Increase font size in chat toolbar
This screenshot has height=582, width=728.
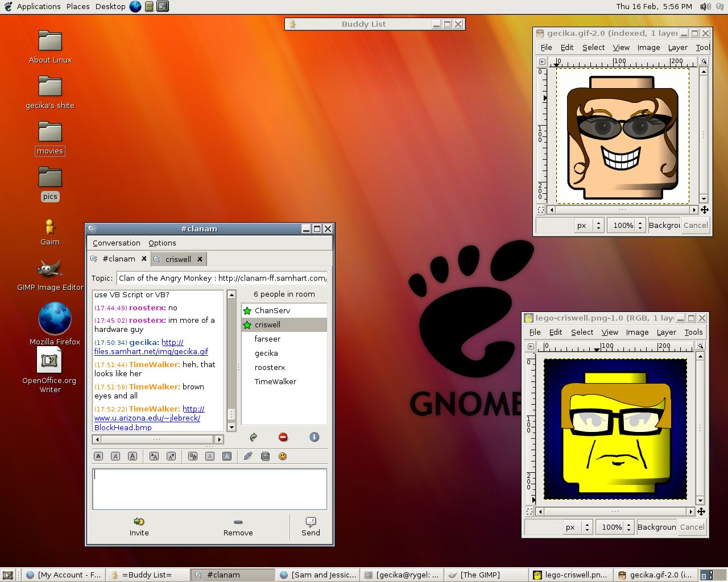pyautogui.click(x=154, y=456)
